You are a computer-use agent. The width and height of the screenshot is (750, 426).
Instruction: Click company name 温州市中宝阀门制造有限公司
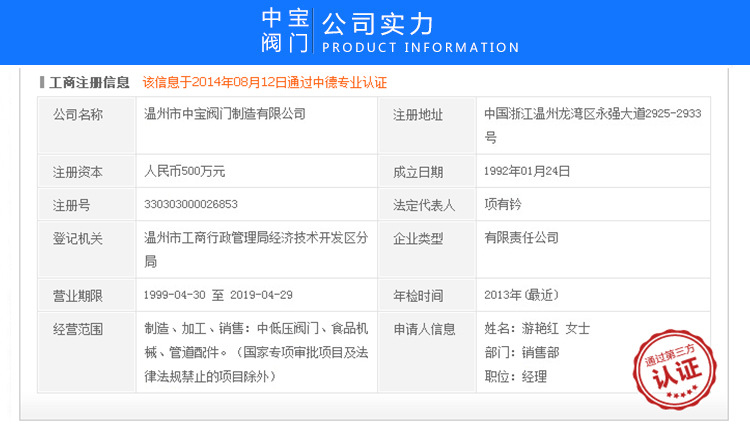pyautogui.click(x=225, y=114)
